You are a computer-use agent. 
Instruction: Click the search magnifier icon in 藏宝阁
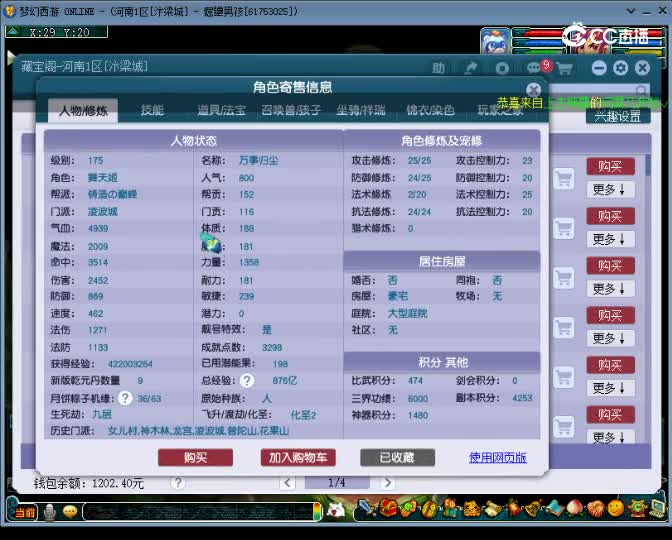tap(642, 90)
